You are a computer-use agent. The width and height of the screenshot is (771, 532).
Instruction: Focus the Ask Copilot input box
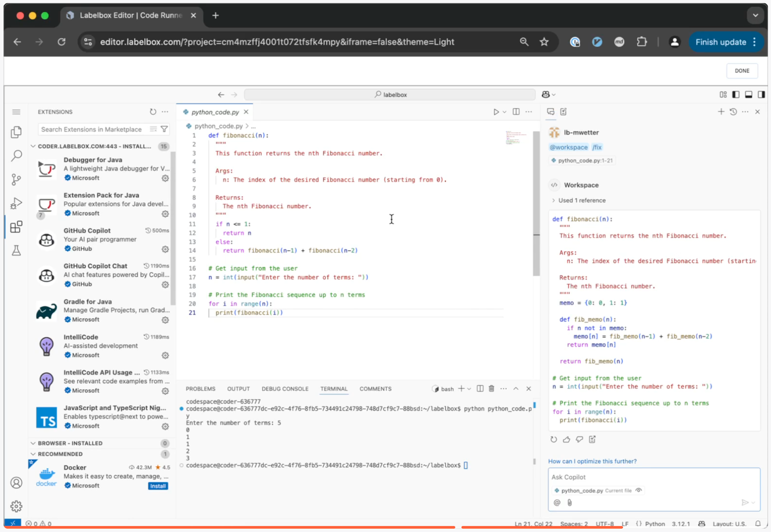point(654,477)
